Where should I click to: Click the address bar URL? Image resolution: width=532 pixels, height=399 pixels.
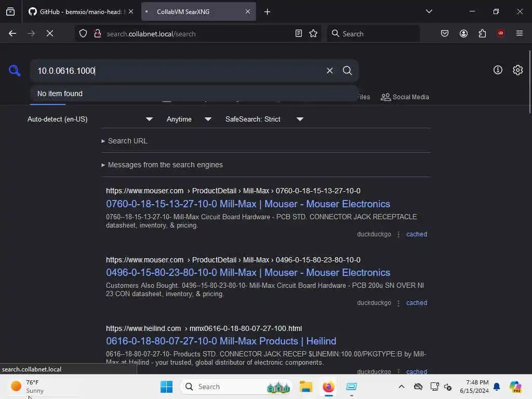151,34
